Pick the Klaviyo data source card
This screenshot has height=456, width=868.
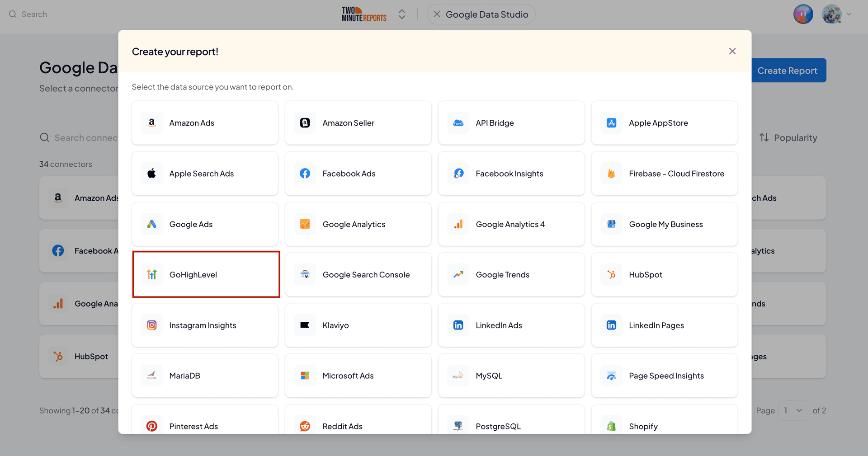[x=358, y=325]
